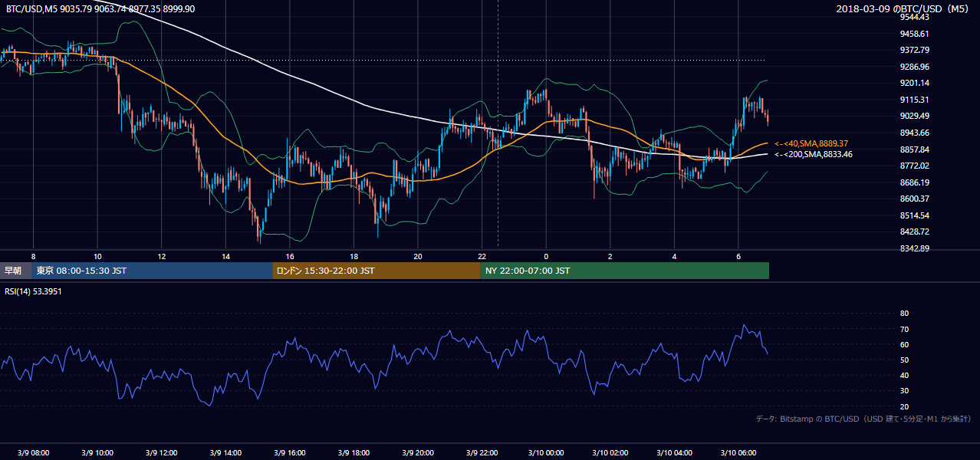Click the '3/10 04:00' date label
The image size is (980, 460).
[x=674, y=453]
